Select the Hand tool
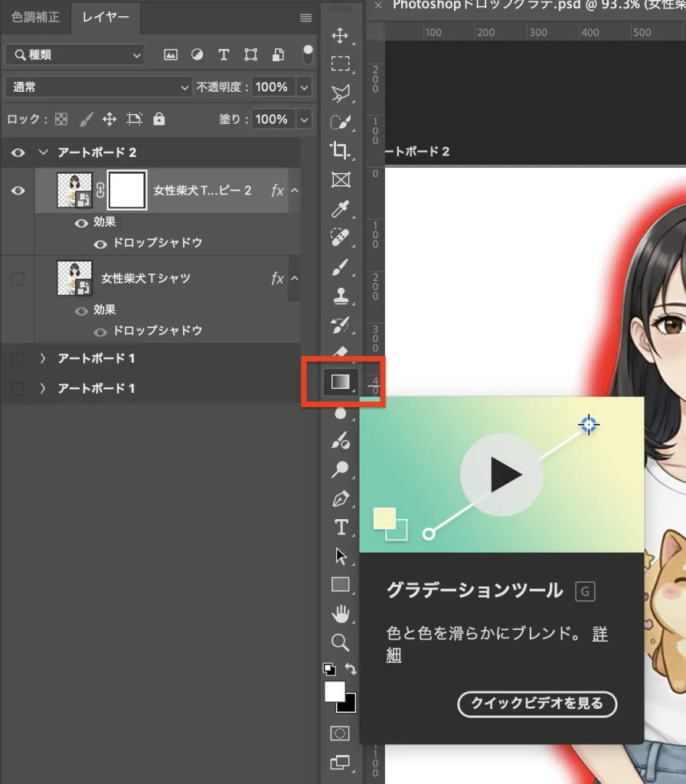This screenshot has width=686, height=784. point(340,613)
